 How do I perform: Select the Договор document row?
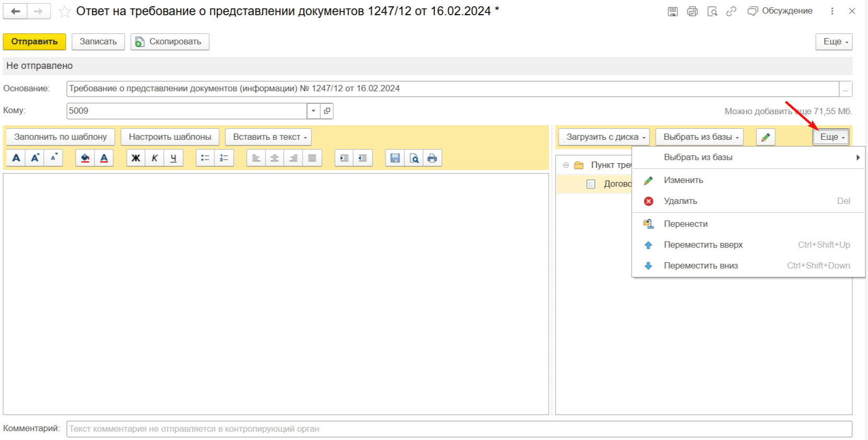tap(595, 184)
